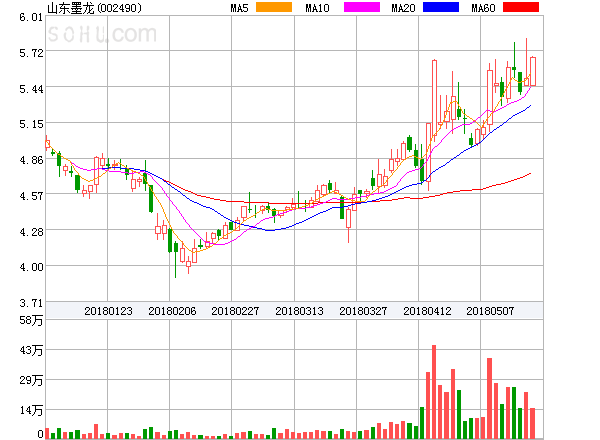Click the price axis label 6.01
This screenshot has height=440, width=600.
pyautogui.click(x=31, y=17)
